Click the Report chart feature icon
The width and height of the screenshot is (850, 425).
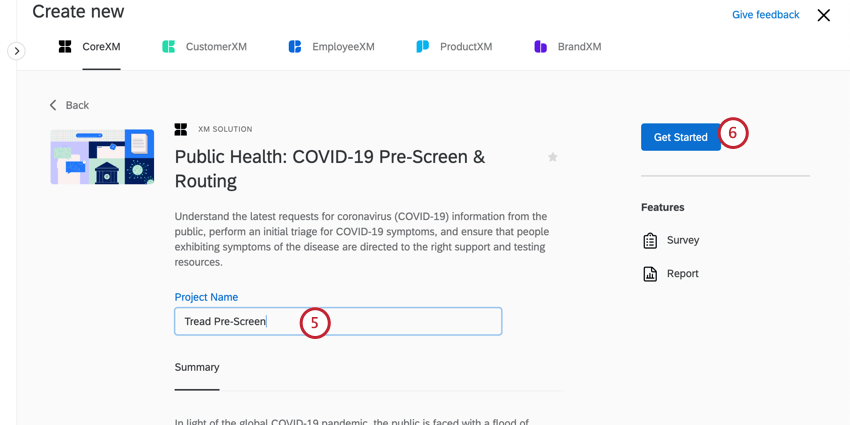click(x=650, y=274)
